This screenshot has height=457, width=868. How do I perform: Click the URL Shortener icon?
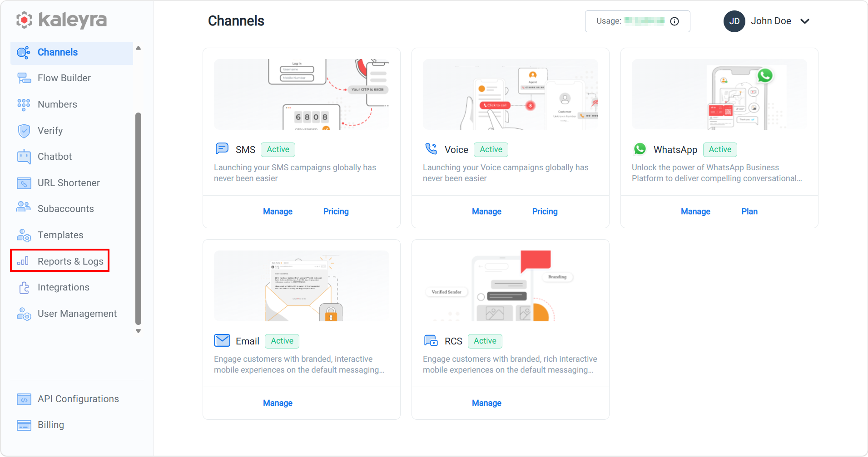click(x=24, y=183)
